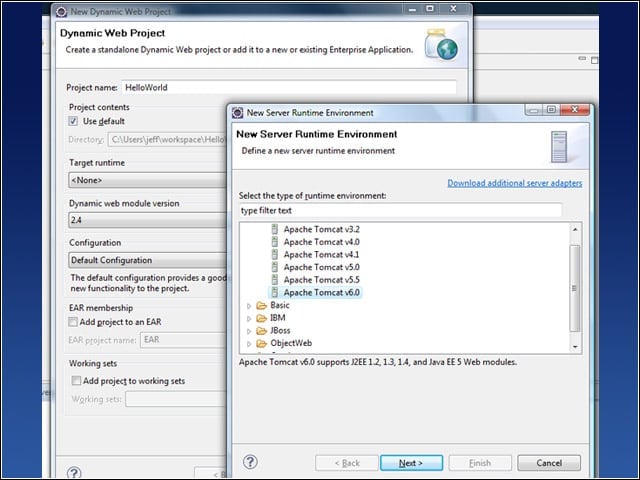Open Download additional server adapters link

pos(515,183)
